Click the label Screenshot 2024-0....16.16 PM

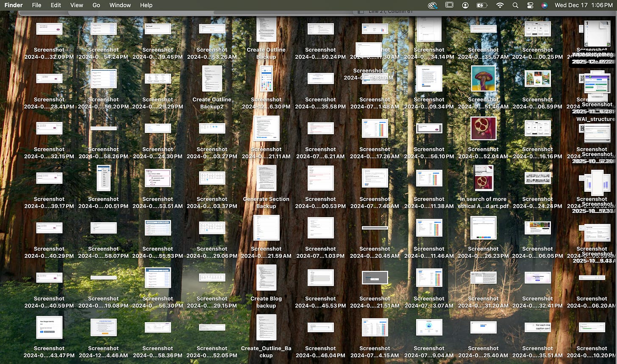537,153
